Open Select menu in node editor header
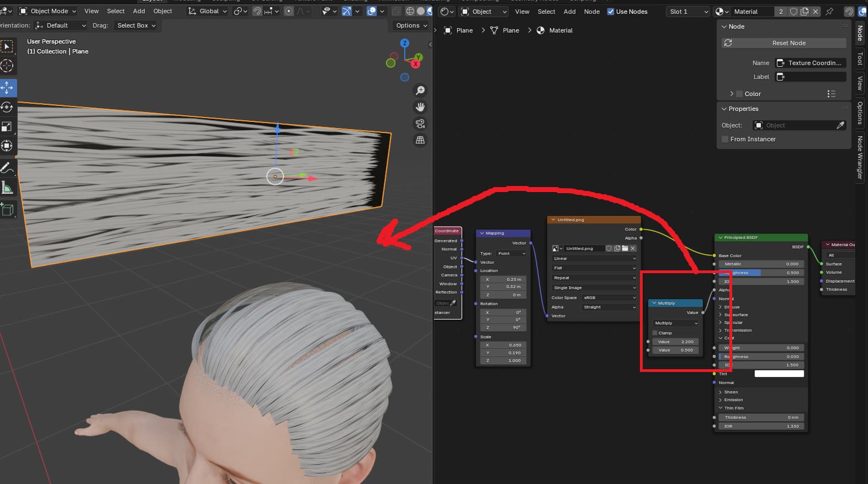 pyautogui.click(x=547, y=12)
